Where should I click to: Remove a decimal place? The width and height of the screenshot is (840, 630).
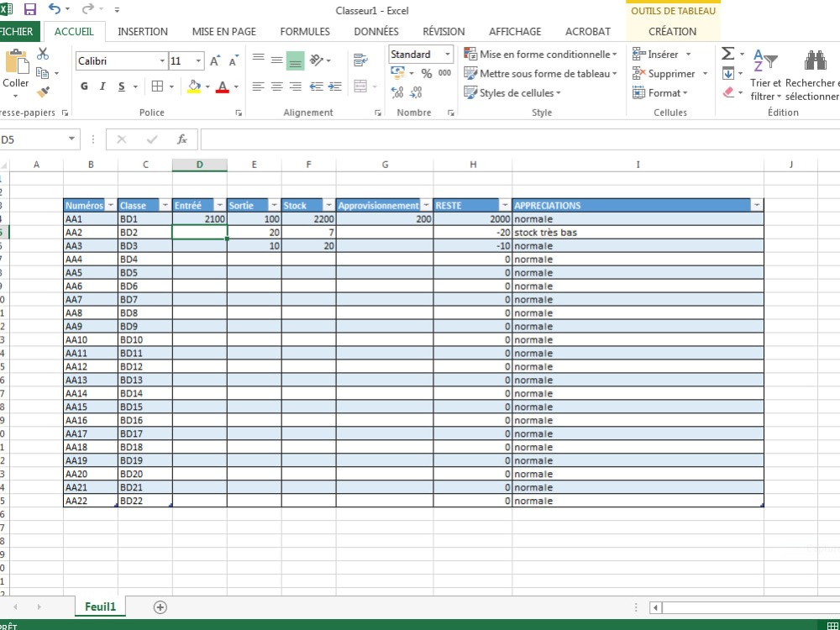[416, 92]
